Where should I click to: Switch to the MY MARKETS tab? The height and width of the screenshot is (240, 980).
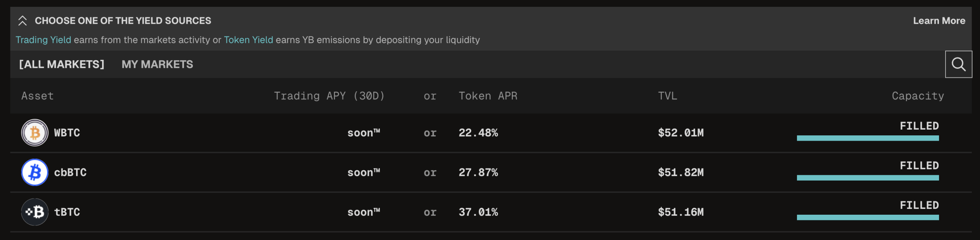coord(157,64)
